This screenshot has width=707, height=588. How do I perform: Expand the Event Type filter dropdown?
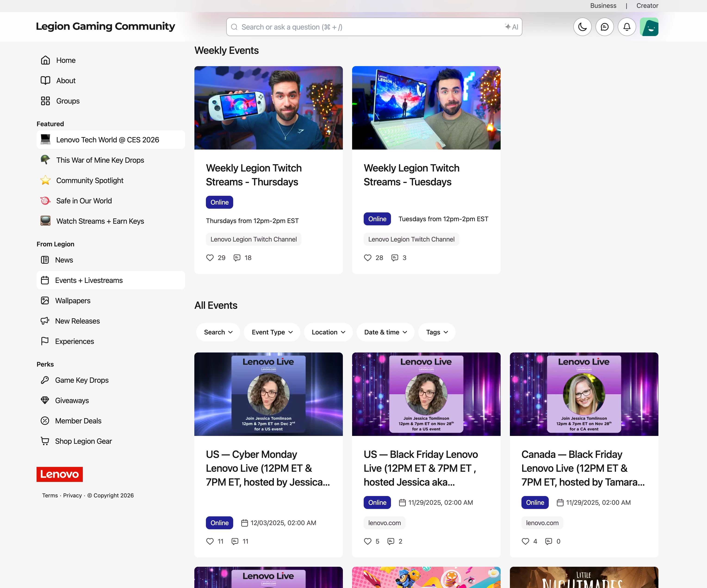[272, 332]
